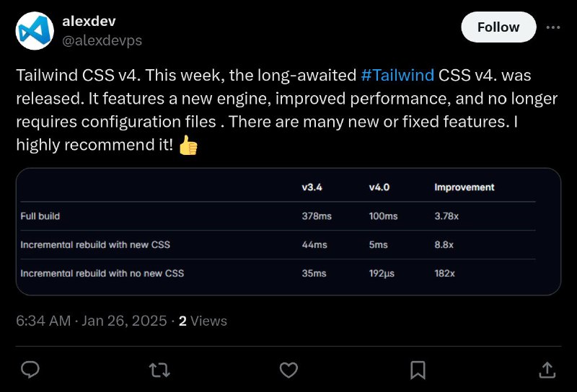Open the #Tailwind hashtag

(x=397, y=75)
